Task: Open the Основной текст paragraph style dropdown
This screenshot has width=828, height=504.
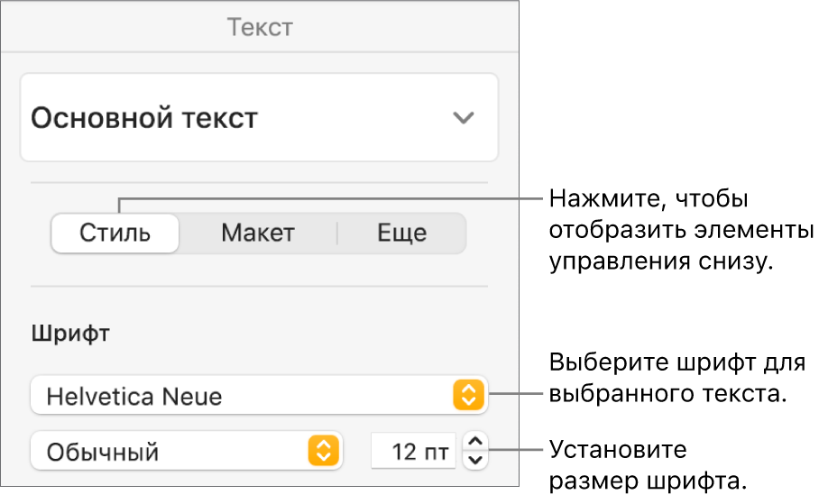Action: pyautogui.click(x=259, y=117)
